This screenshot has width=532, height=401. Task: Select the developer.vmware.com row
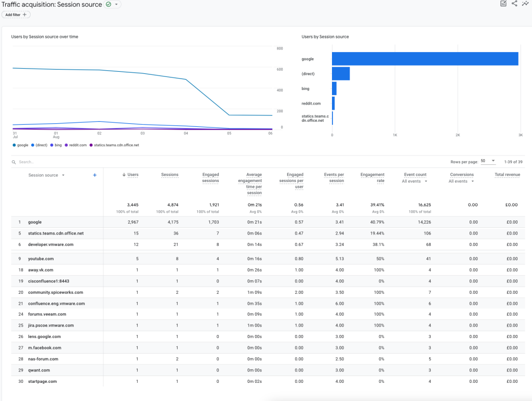coord(268,244)
